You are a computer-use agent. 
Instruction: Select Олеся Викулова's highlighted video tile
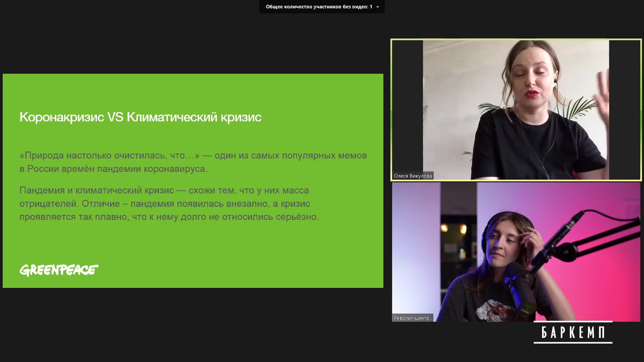(516, 110)
